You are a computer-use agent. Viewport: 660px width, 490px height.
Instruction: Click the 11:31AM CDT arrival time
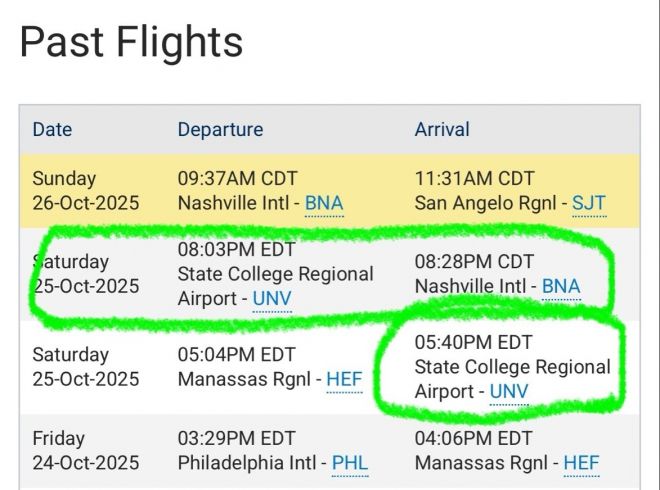474,179
